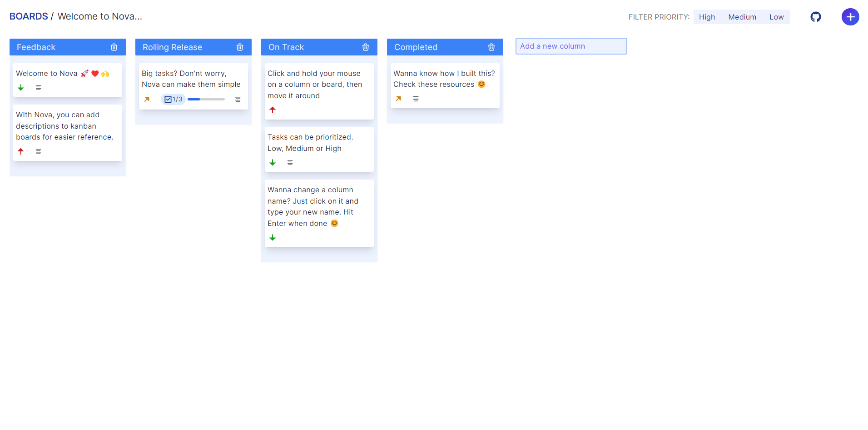Screen dimensions: 868x430
Task: Delete the Feedback column with trash icon
Action: [x=114, y=47]
